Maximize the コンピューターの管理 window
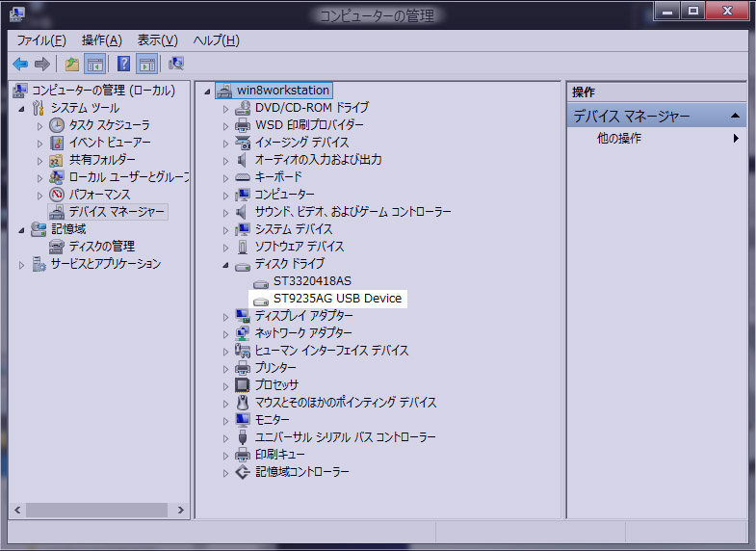The width and height of the screenshot is (756, 551). tap(693, 11)
